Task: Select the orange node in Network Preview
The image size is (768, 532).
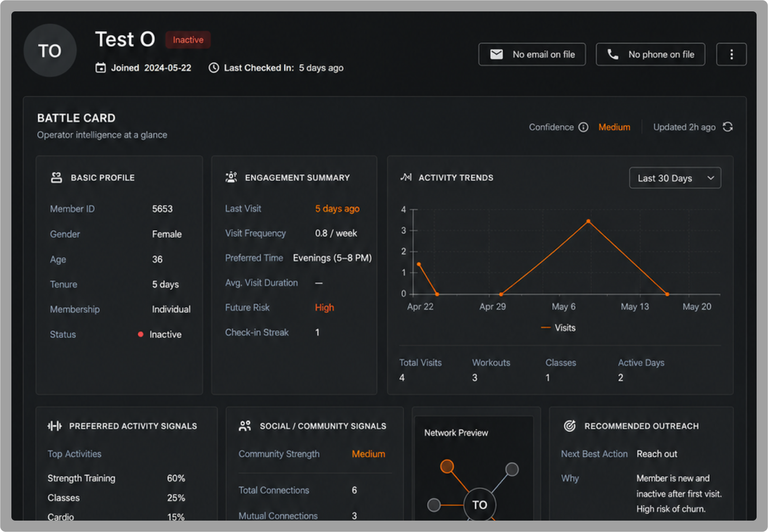Action: coord(447,467)
